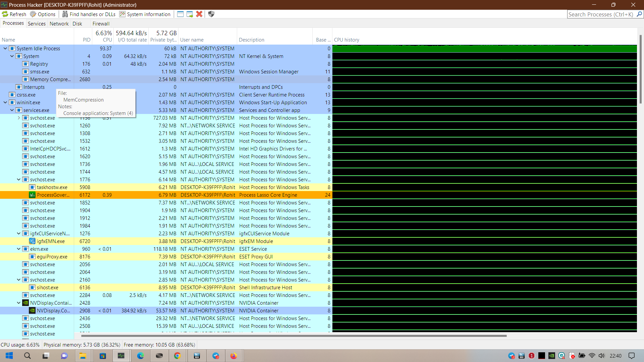Click the CPU usage status bar entry
The height and width of the screenshot is (362, 644).
20,345
